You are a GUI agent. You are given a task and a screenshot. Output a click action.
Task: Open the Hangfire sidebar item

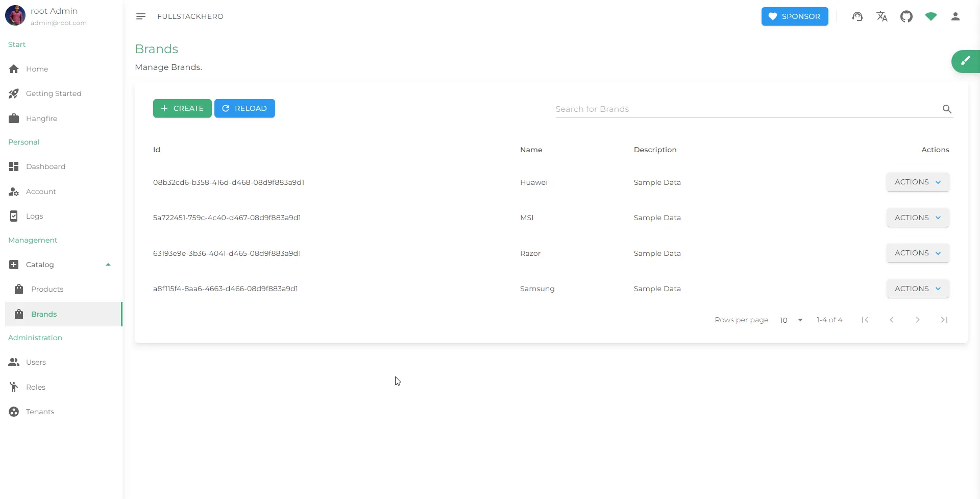point(41,118)
